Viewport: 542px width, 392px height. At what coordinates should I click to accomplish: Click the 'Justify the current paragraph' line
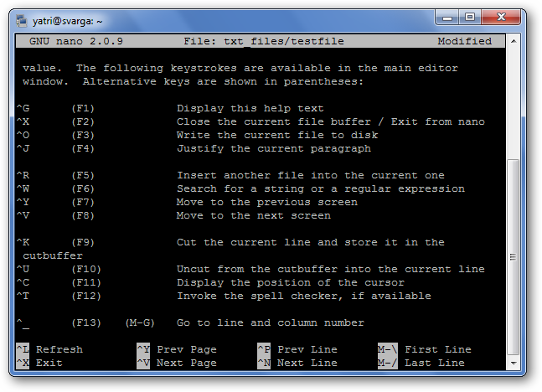pos(274,148)
